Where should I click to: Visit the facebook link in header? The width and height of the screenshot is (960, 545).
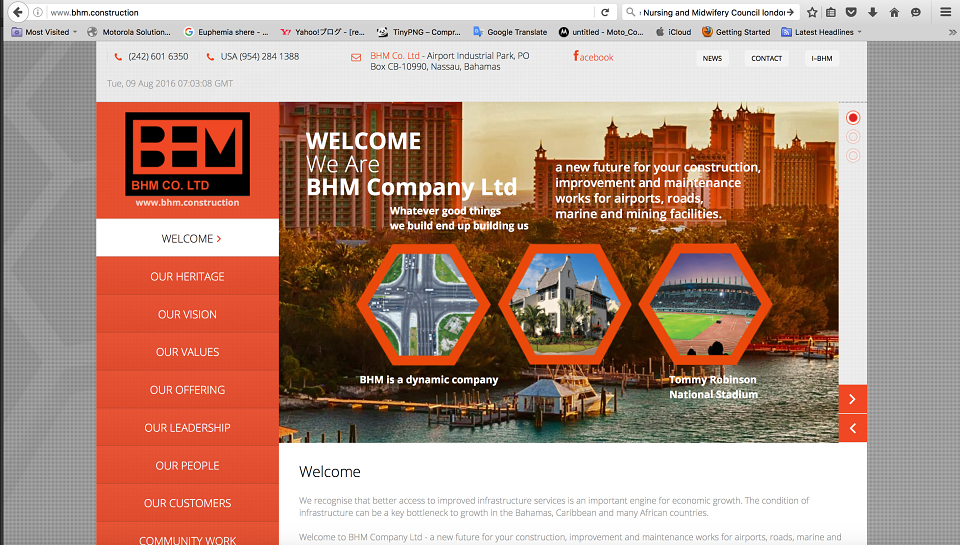coord(593,56)
